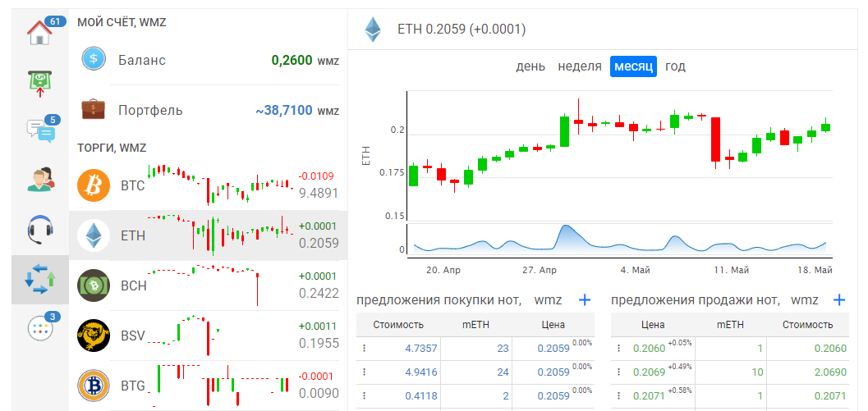The height and width of the screenshot is (411, 868).
Task: Click the ETH 0.2059 (+0.0001) header title
Action: (462, 30)
